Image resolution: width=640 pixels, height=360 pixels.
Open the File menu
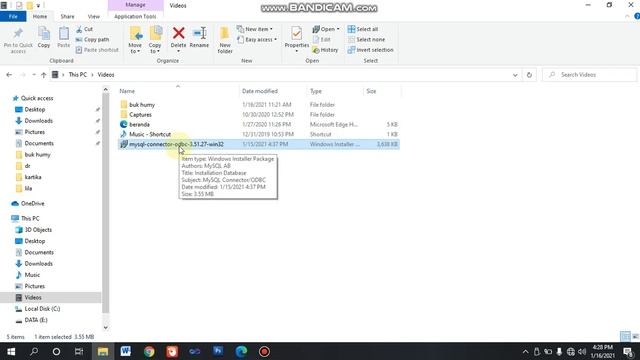click(13, 16)
